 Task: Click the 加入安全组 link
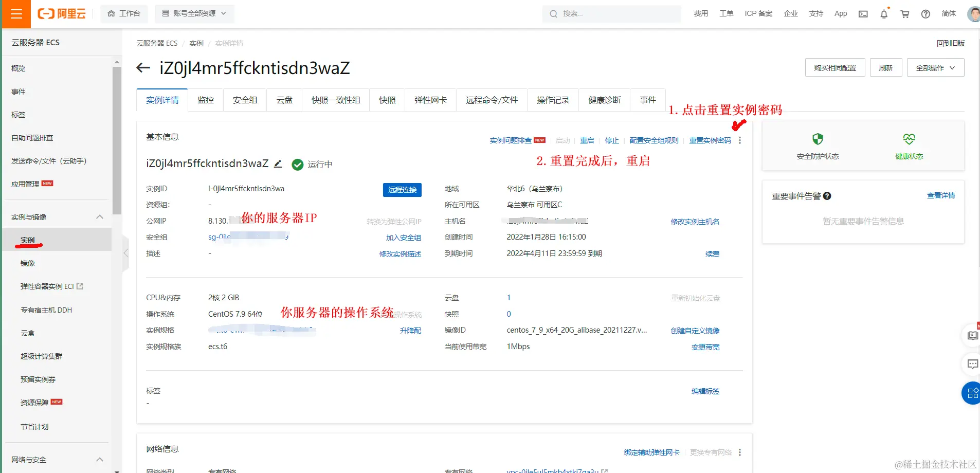point(404,238)
